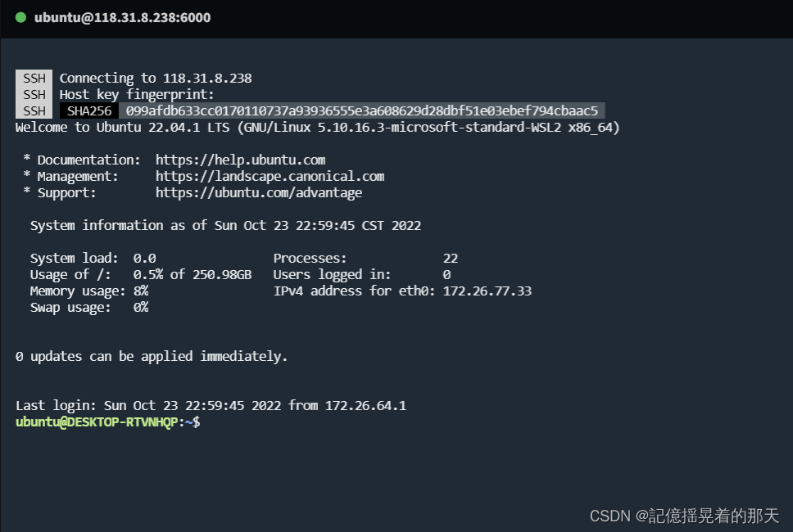Viewport: 793px width, 532px height.
Task: Click the 'Last login' source IP 172.26.64.1
Action: point(365,406)
